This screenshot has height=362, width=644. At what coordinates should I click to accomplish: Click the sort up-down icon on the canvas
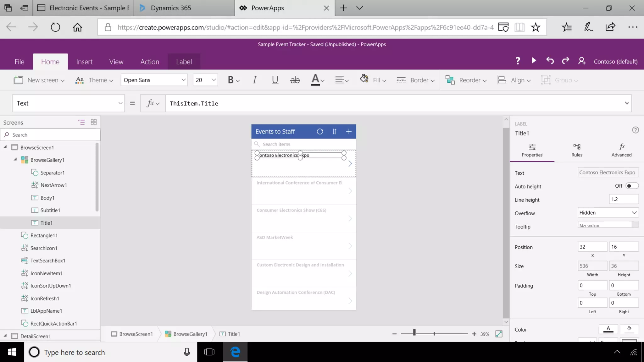click(x=334, y=132)
